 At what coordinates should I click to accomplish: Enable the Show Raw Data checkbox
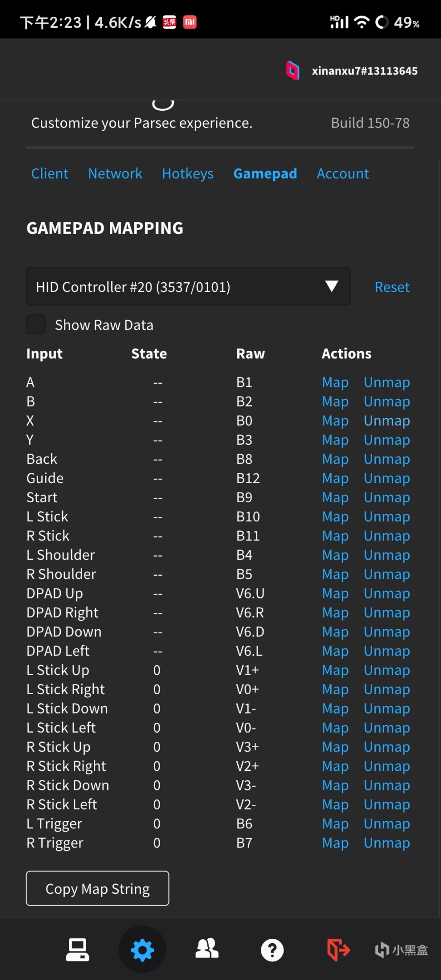[x=36, y=325]
